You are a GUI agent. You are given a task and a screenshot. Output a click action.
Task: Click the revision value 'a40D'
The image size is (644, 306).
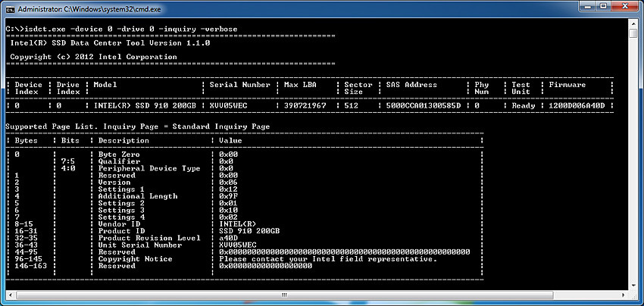point(228,238)
